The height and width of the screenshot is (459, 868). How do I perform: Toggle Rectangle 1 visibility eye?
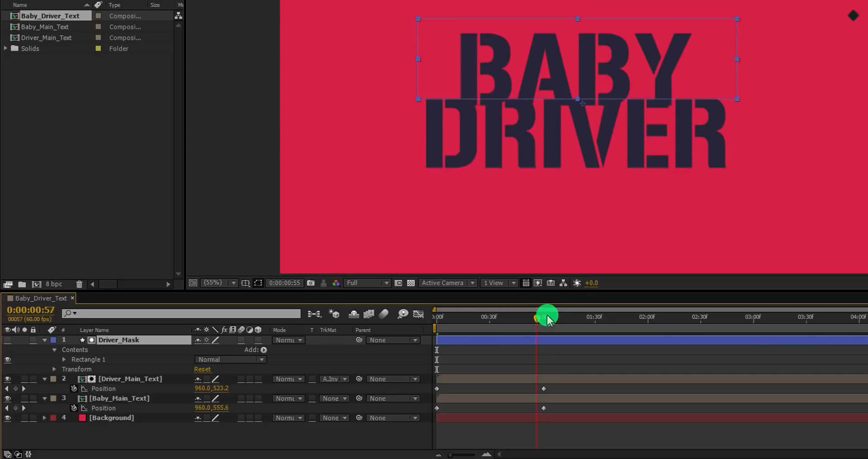coord(7,360)
